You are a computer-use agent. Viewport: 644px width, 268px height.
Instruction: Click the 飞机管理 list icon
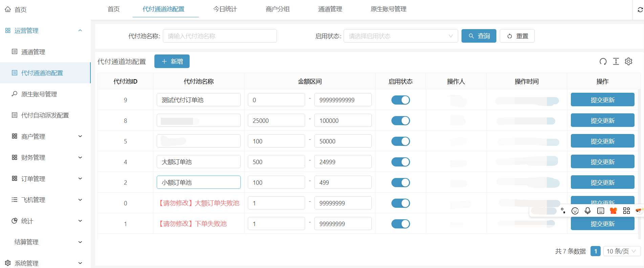click(x=15, y=200)
